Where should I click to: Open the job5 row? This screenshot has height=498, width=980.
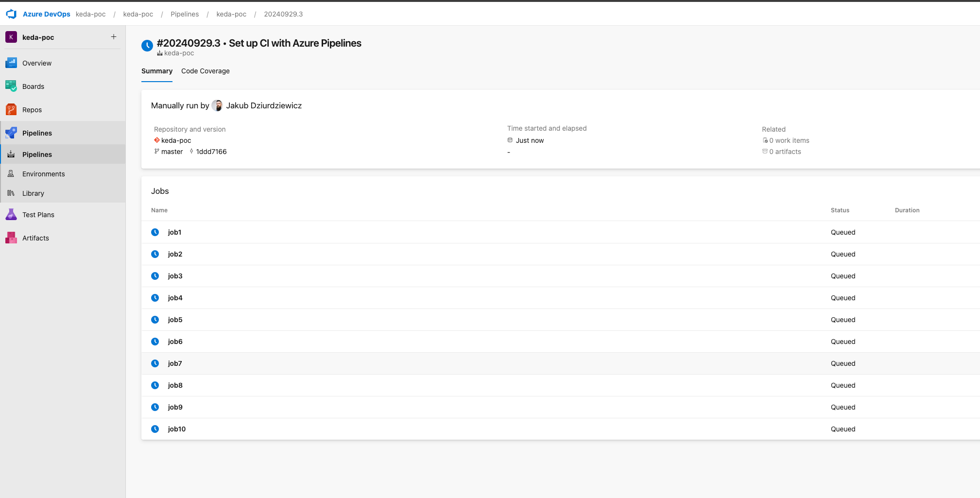pos(561,320)
